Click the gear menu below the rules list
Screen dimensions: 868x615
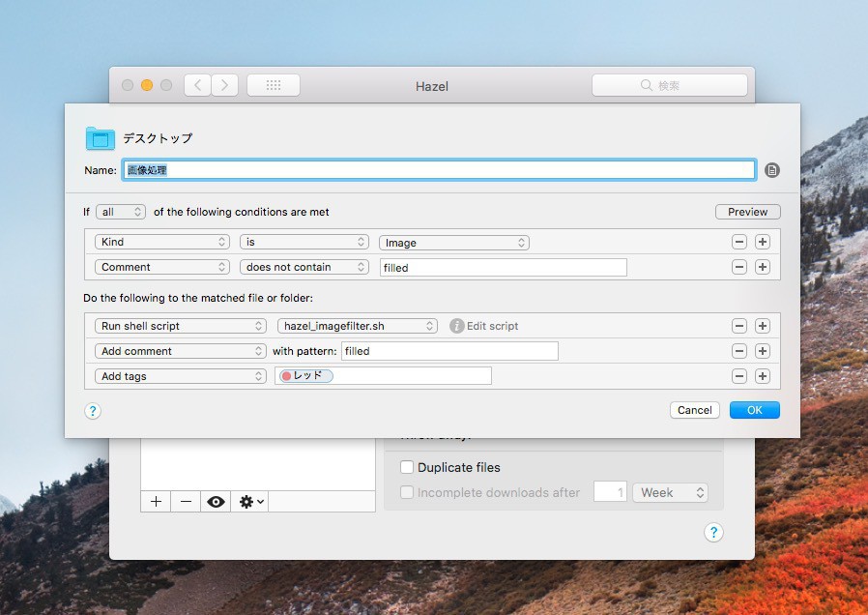(x=252, y=502)
